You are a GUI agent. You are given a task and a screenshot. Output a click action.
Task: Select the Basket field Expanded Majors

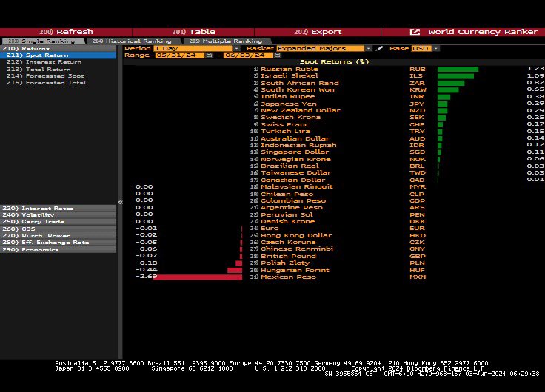[x=321, y=48]
